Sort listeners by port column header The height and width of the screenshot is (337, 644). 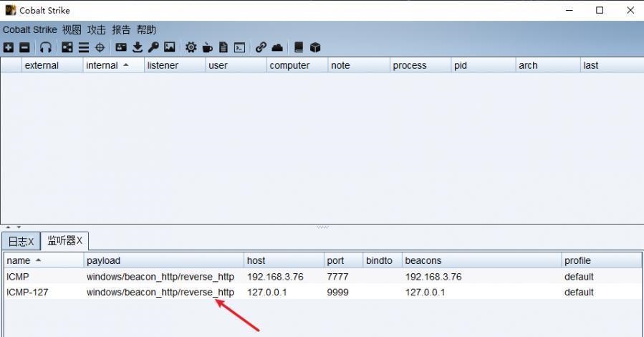tap(343, 260)
